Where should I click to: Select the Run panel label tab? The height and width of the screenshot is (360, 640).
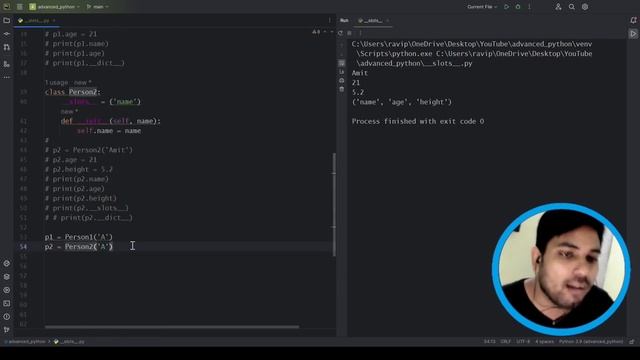click(344, 20)
